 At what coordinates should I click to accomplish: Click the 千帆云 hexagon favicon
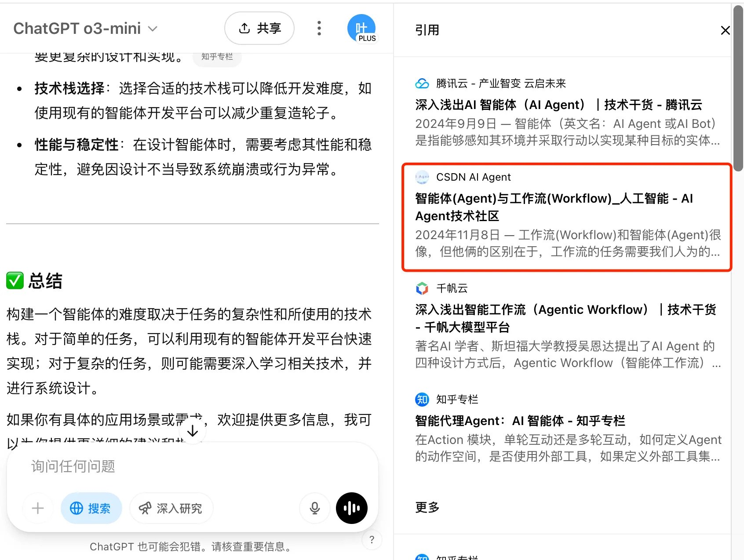pos(422,288)
